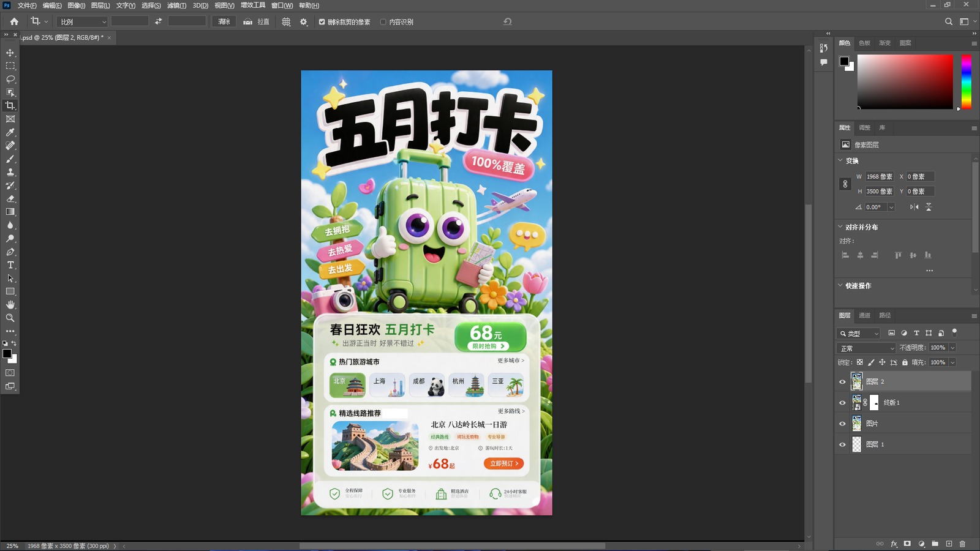Open fill 填充 dropdown arrow

952,362
